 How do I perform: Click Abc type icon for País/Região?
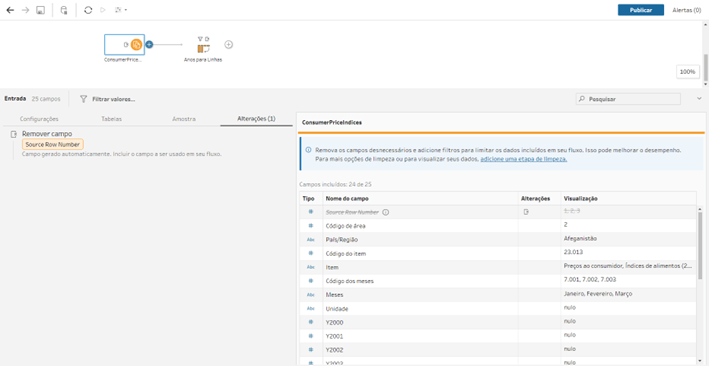(311, 239)
